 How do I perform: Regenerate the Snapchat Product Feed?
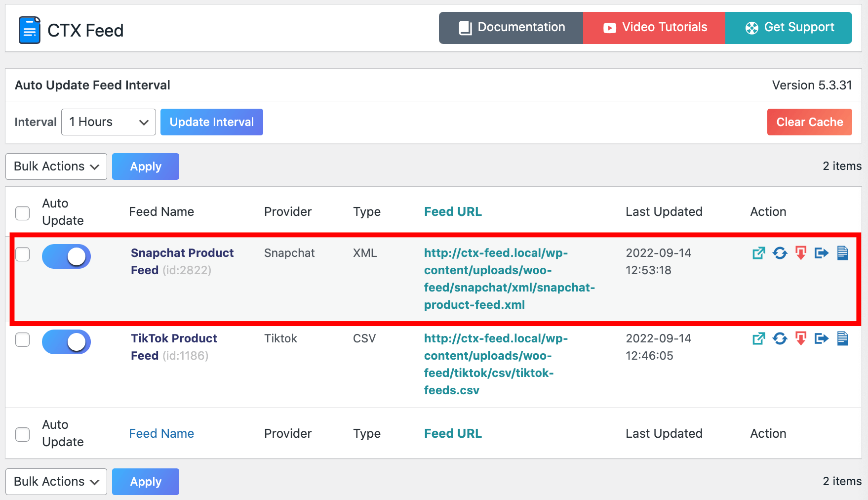(x=780, y=253)
